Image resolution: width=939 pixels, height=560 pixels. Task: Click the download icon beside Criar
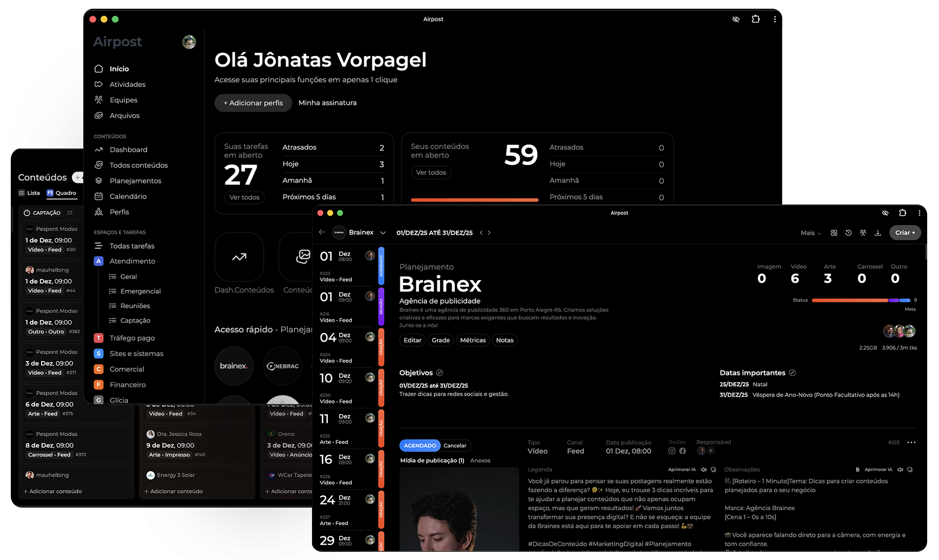click(x=878, y=233)
